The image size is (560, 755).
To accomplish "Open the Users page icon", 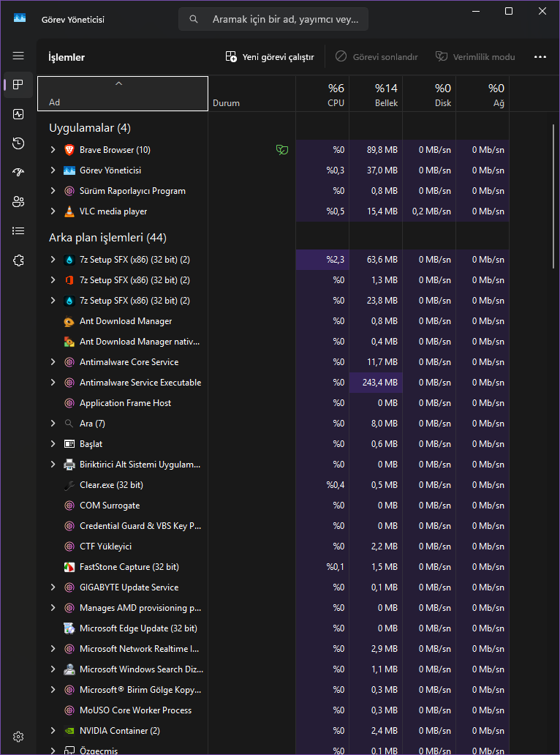I will (x=18, y=202).
